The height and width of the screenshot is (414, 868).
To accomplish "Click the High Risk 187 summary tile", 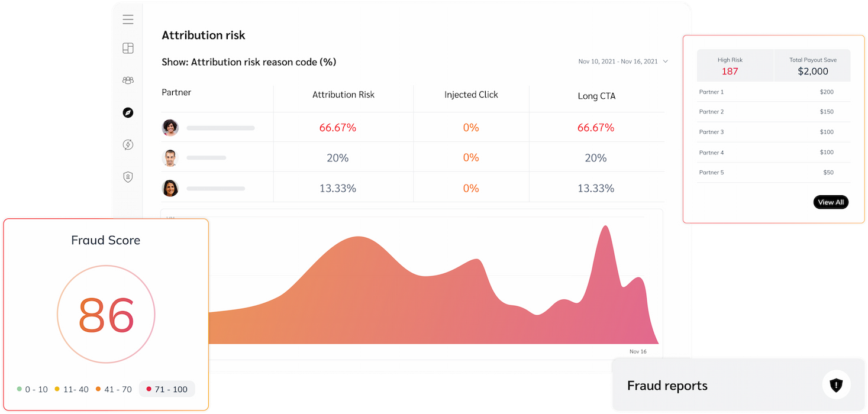I will tap(735, 66).
